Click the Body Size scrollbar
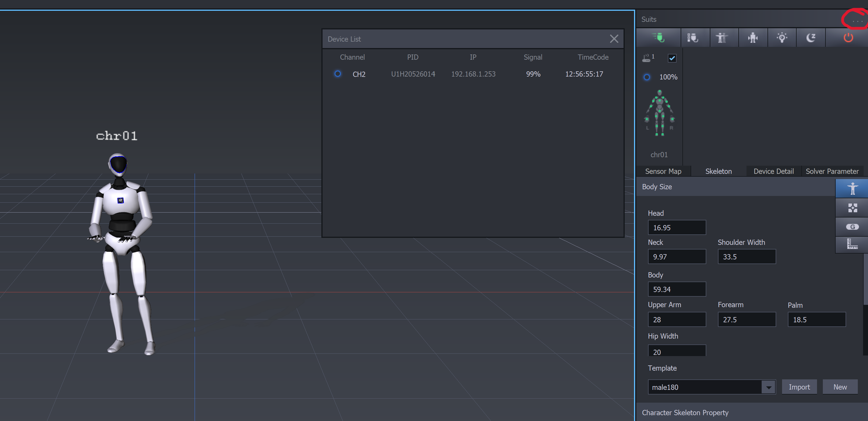868x421 pixels. 865,280
